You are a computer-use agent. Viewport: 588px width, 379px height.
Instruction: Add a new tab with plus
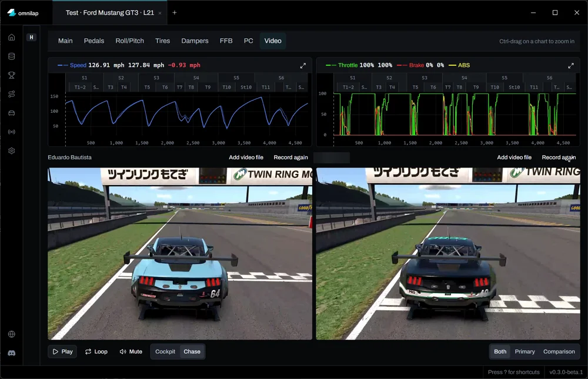[x=175, y=13]
